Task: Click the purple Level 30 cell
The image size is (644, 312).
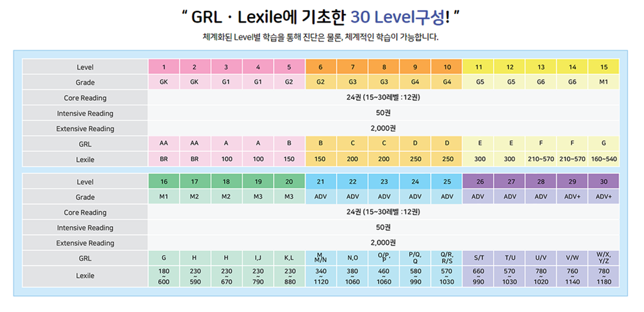Action: pyautogui.click(x=604, y=181)
